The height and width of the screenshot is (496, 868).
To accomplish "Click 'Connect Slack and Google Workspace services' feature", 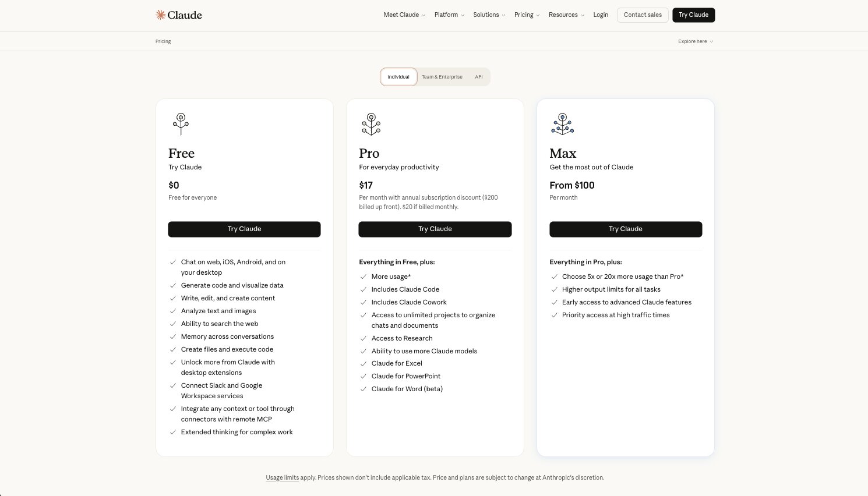I will point(221,391).
